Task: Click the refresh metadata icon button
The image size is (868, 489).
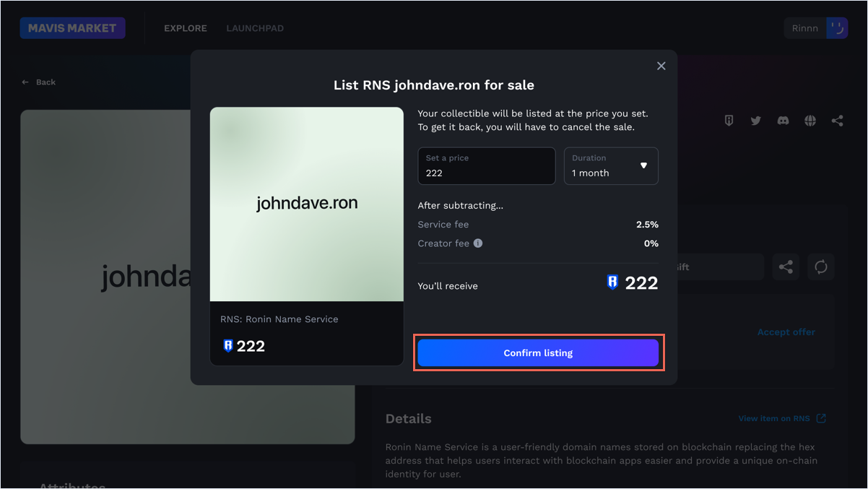Action: click(x=821, y=267)
